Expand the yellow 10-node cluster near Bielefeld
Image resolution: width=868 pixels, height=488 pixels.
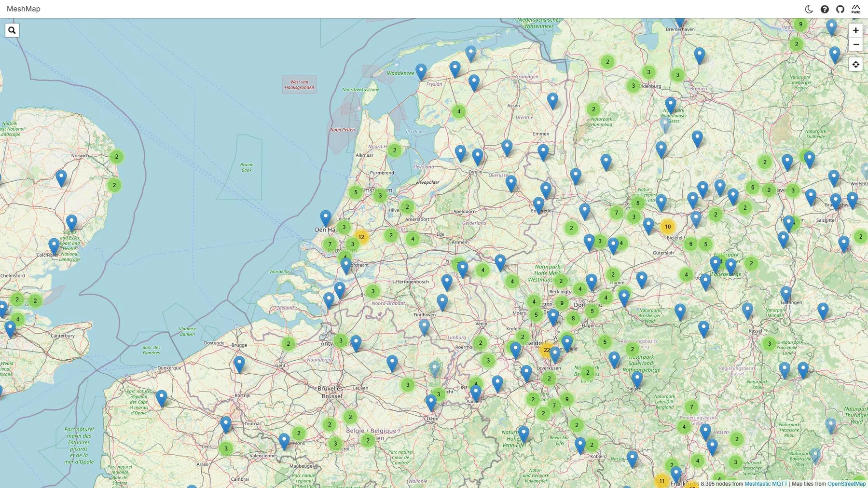(x=667, y=227)
